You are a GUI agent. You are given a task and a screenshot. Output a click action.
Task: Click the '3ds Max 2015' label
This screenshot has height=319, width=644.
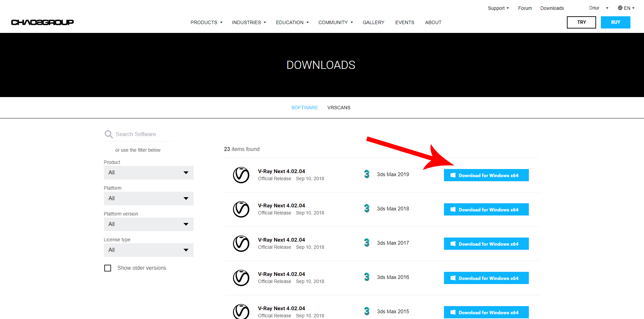[393, 312]
